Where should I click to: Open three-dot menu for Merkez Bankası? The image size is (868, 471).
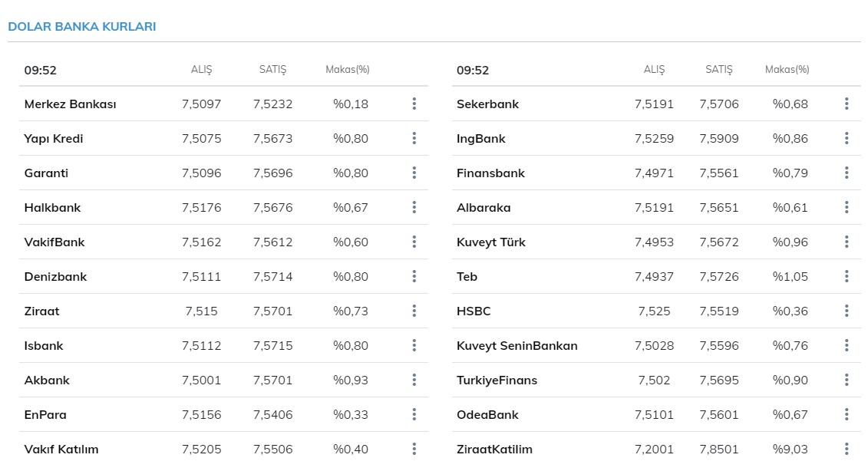click(414, 104)
